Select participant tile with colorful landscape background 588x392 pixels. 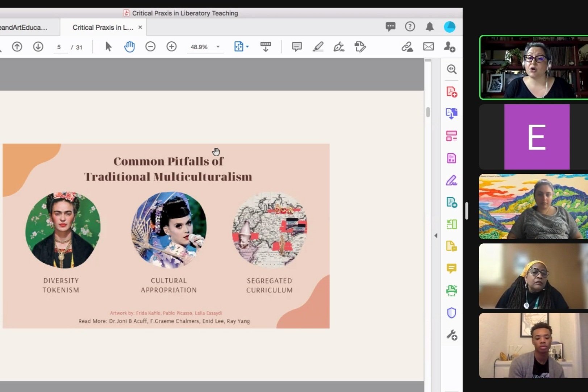pos(534,207)
